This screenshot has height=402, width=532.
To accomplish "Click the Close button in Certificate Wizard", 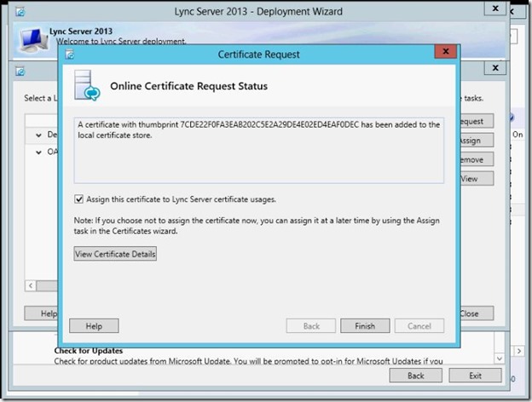I will [477, 313].
